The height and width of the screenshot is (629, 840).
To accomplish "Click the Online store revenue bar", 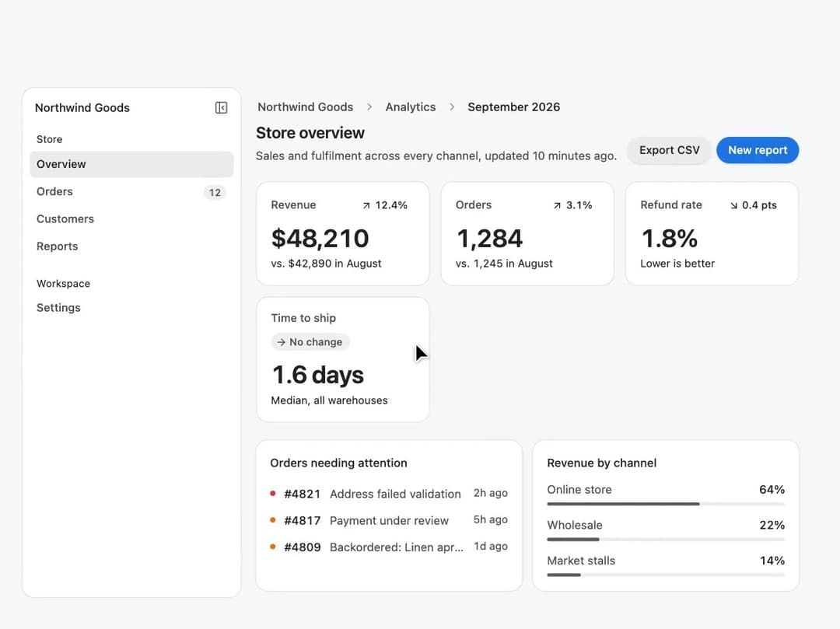I will (666, 504).
